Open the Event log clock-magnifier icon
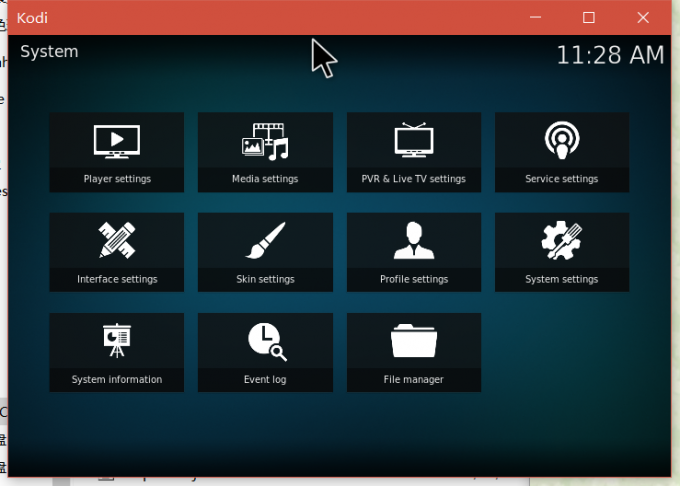Screen dimensions: 680x486 265,341
